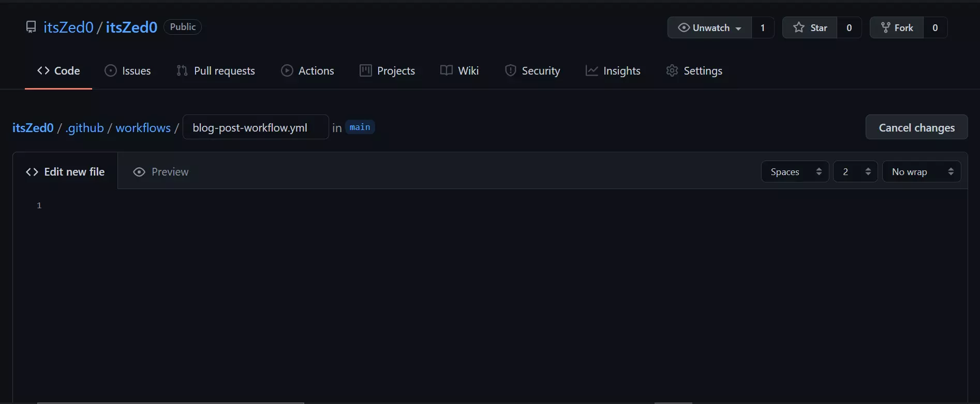Screen dimensions: 980x404
Task: View the stargazers count beside Star
Action: (849, 27)
